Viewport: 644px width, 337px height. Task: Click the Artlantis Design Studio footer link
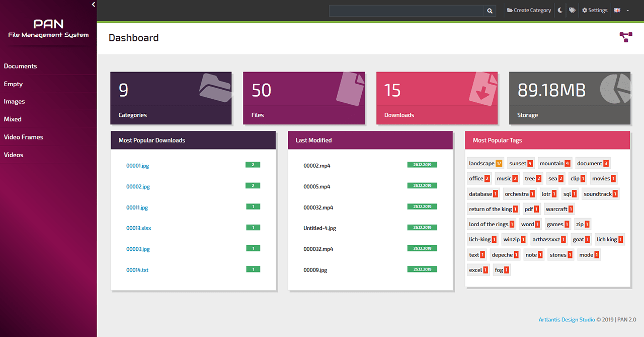point(567,320)
